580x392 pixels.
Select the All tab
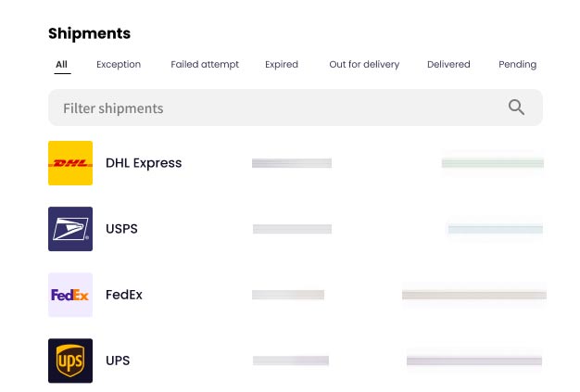[61, 65]
